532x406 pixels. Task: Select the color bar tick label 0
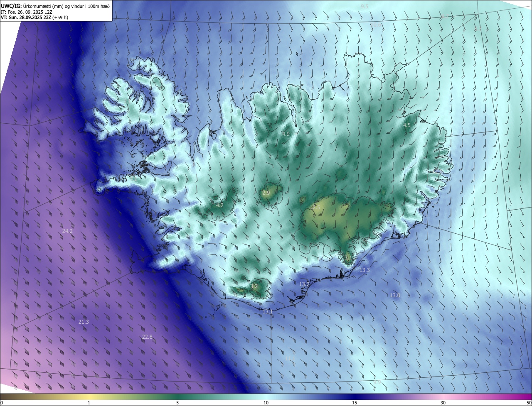2,403
